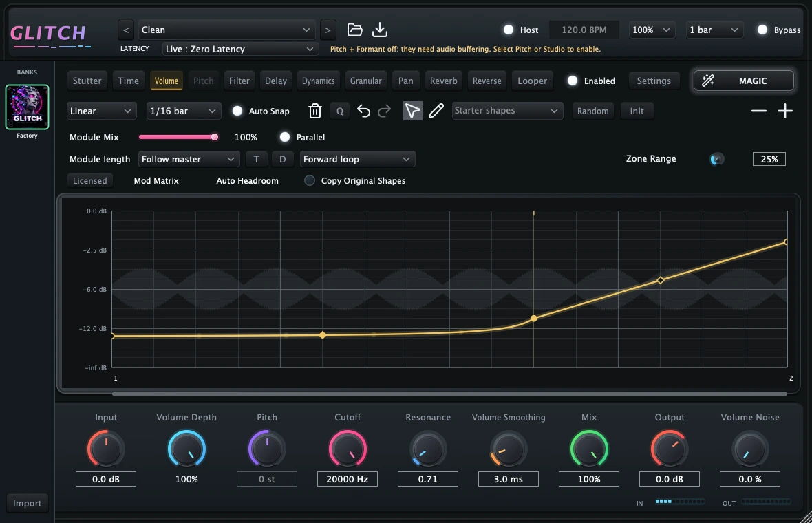Toggle the Bypass switch
This screenshot has height=523, width=812.
[x=762, y=30]
